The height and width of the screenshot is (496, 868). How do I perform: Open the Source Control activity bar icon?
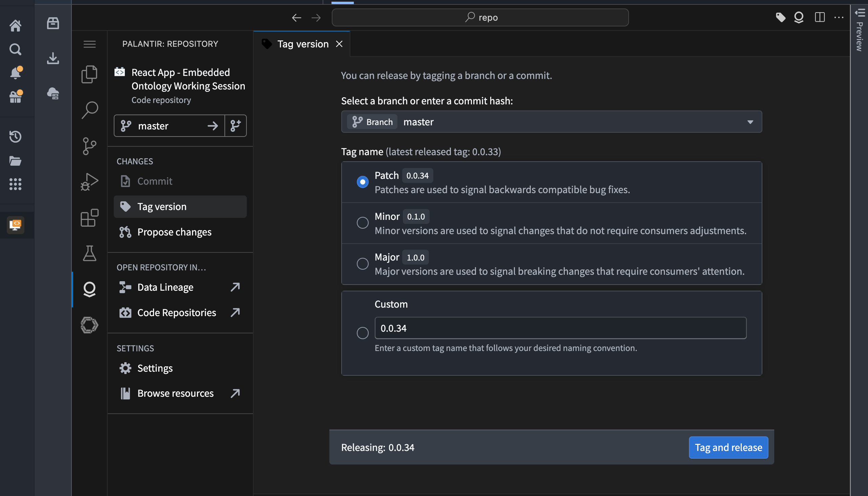[x=89, y=146]
